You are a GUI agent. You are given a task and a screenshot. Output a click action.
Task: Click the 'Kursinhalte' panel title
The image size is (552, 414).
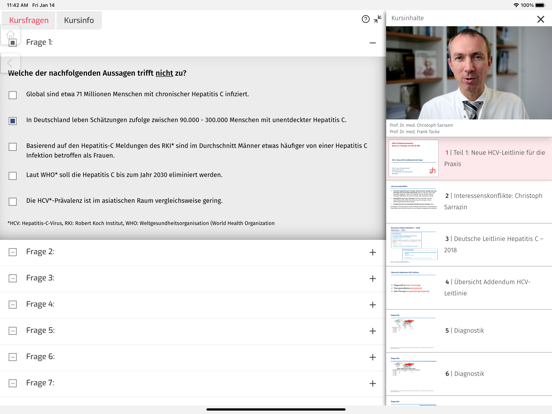coord(408,18)
